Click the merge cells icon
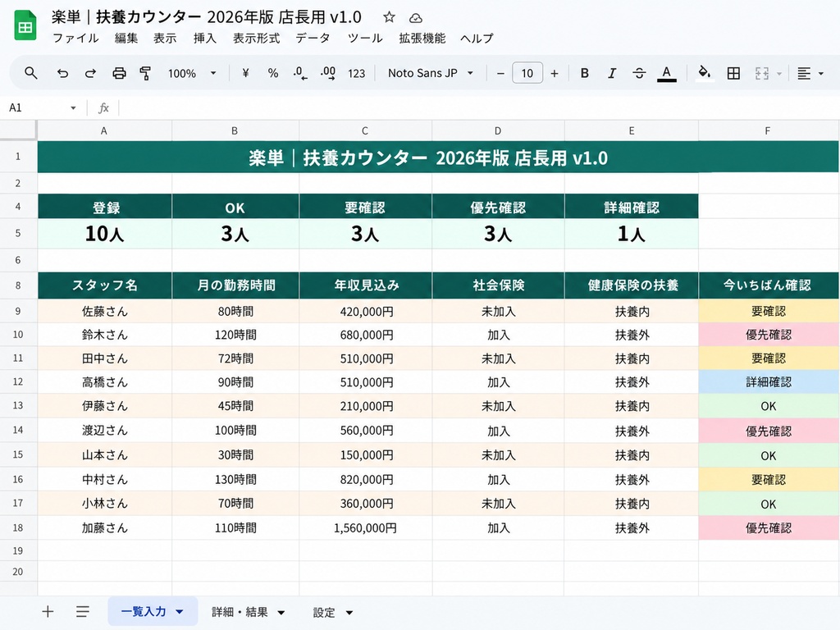The image size is (840, 630). pyautogui.click(x=762, y=73)
